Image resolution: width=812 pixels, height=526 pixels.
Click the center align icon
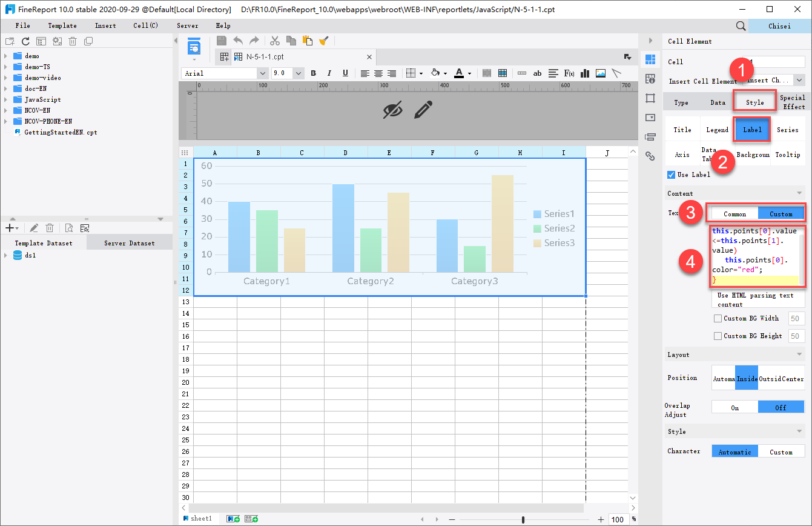pyautogui.click(x=378, y=73)
